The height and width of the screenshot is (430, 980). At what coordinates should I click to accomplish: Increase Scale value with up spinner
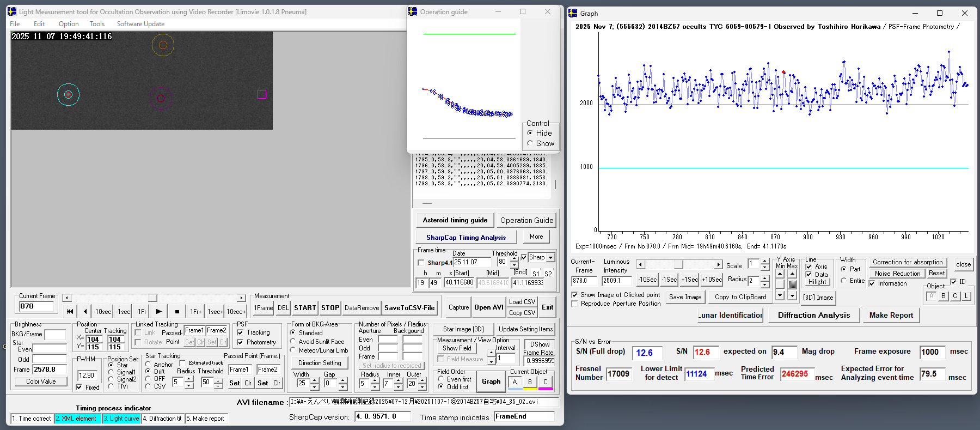pyautogui.click(x=765, y=262)
